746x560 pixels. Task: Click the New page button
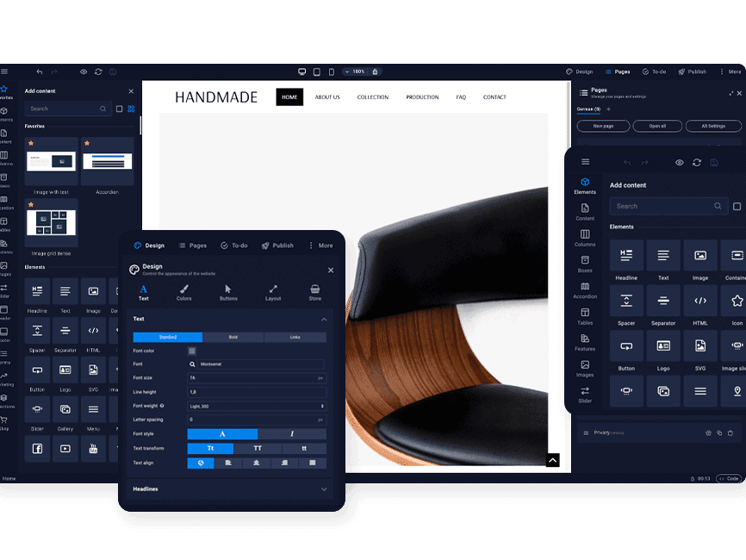point(603,126)
